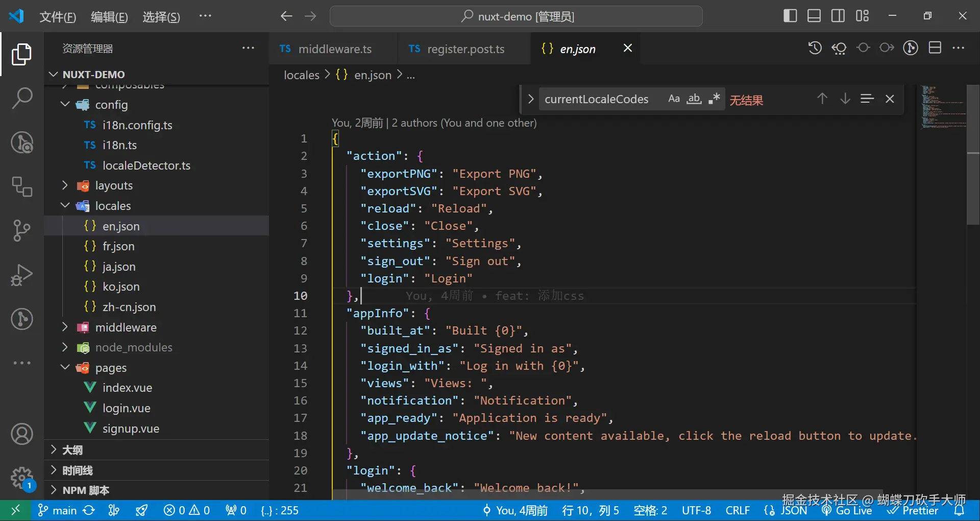
Task: Open the Accounts menu icon
Action: 22,434
